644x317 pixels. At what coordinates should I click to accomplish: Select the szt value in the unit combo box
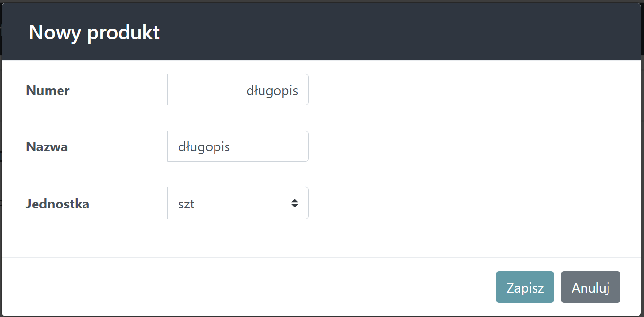coord(187,204)
